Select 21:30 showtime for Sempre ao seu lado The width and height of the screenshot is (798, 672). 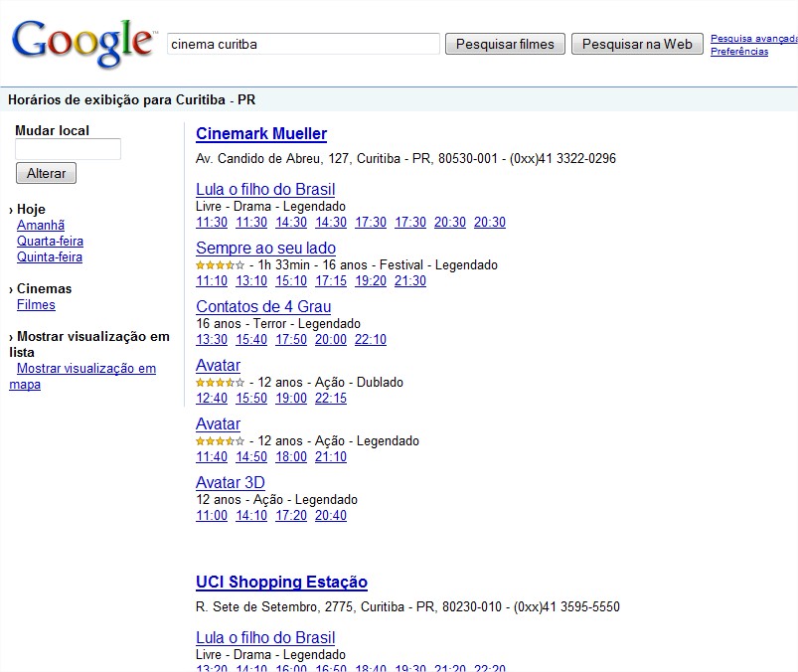pyautogui.click(x=410, y=280)
